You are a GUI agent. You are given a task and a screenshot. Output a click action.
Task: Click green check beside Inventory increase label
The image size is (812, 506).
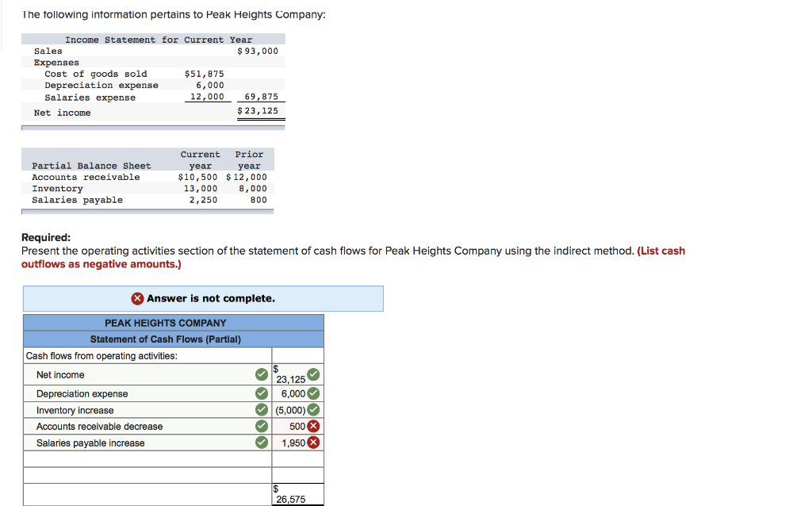[x=262, y=410]
